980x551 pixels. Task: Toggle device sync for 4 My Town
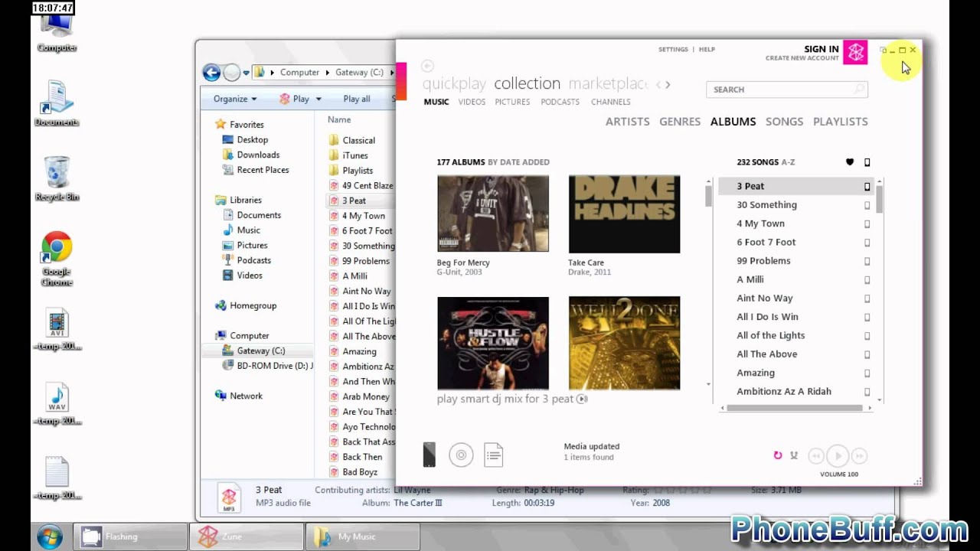867,223
